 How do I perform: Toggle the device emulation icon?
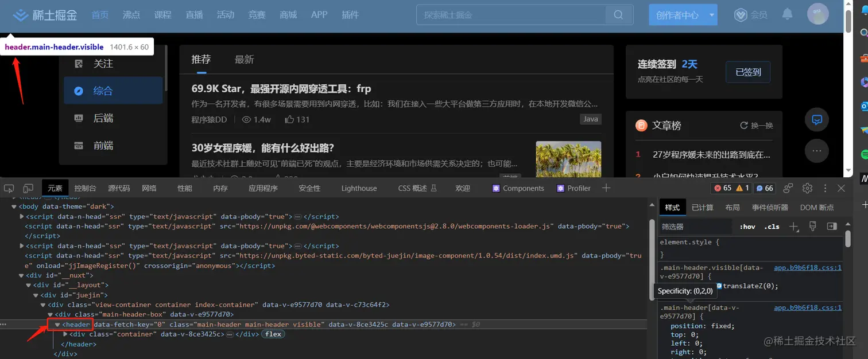click(28, 188)
